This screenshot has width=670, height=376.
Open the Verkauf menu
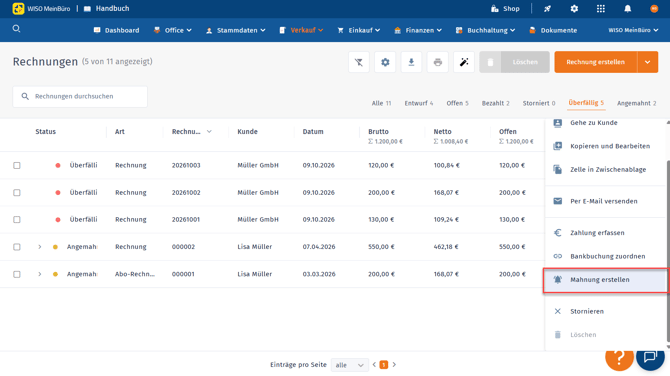pyautogui.click(x=301, y=30)
